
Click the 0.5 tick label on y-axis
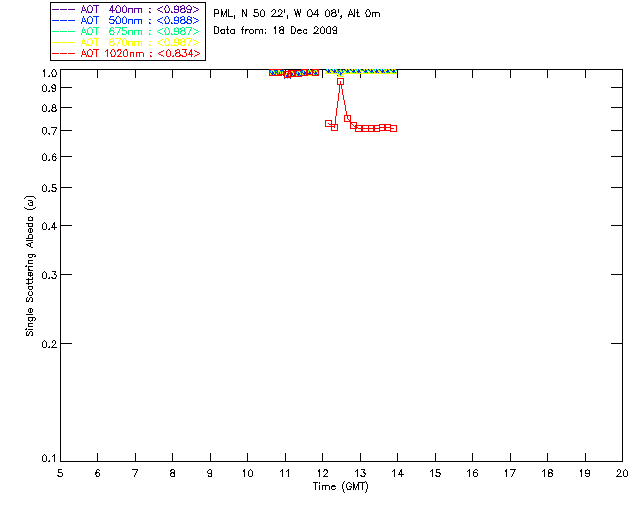tap(49, 188)
